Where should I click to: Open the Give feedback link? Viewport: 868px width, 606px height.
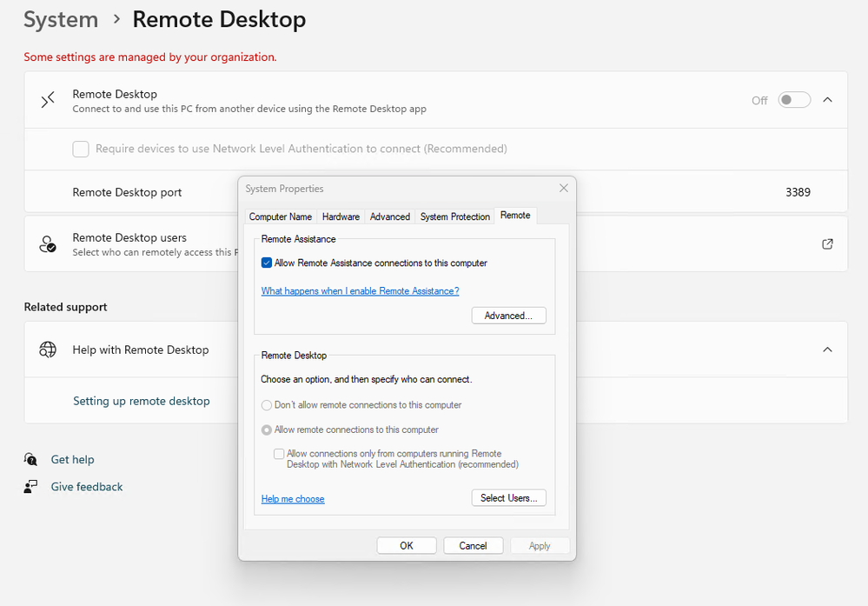click(x=87, y=486)
